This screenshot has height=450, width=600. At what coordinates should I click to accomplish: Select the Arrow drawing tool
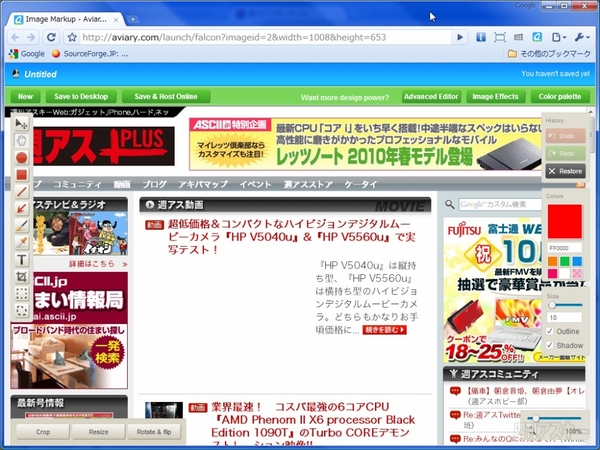pos(21,208)
